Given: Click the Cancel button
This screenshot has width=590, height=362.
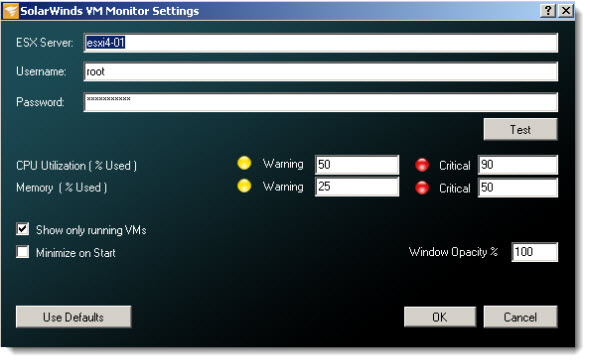Looking at the screenshot, I should coord(520,317).
